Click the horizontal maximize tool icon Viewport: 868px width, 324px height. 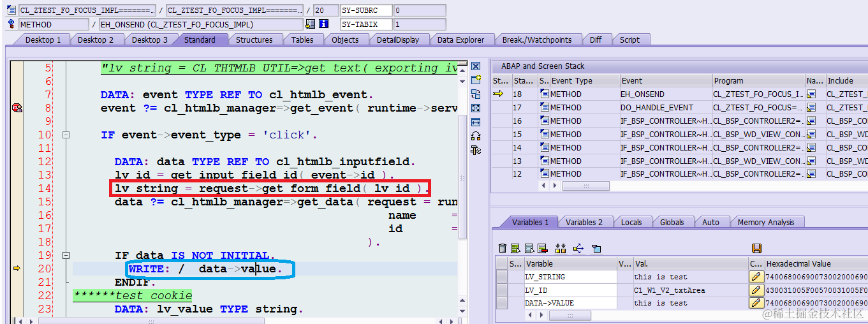pos(476,122)
